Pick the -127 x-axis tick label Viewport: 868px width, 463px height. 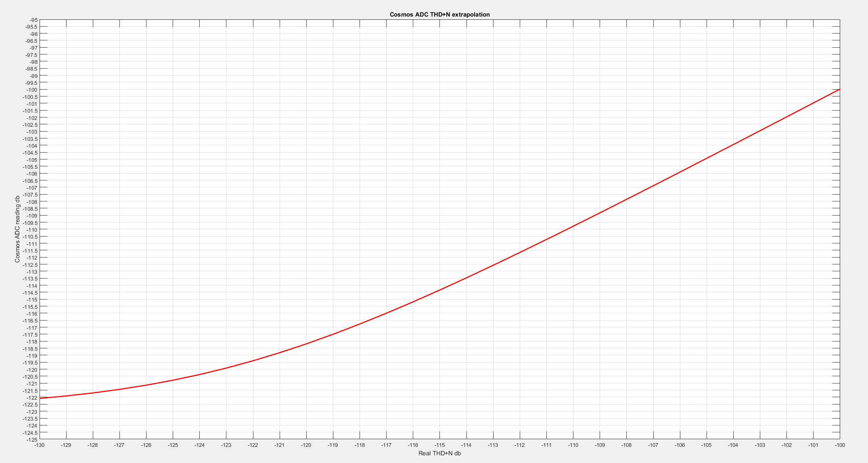coord(119,445)
